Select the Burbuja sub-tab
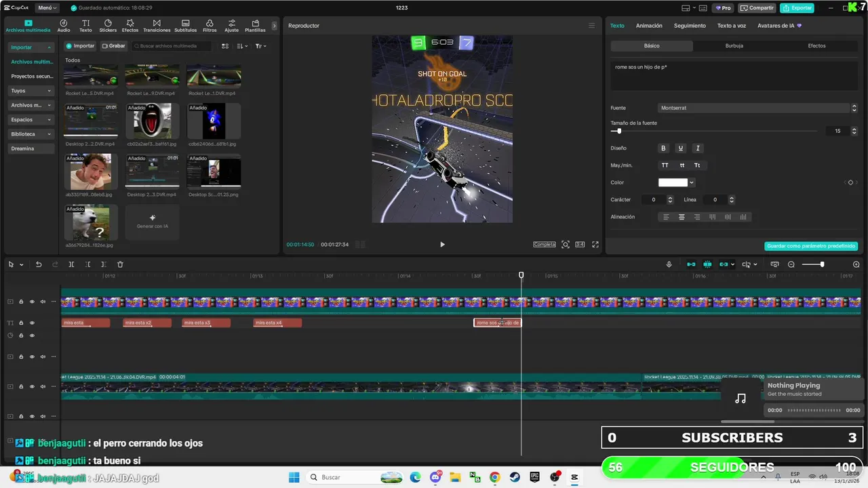This screenshot has width=868, height=488. (x=734, y=46)
